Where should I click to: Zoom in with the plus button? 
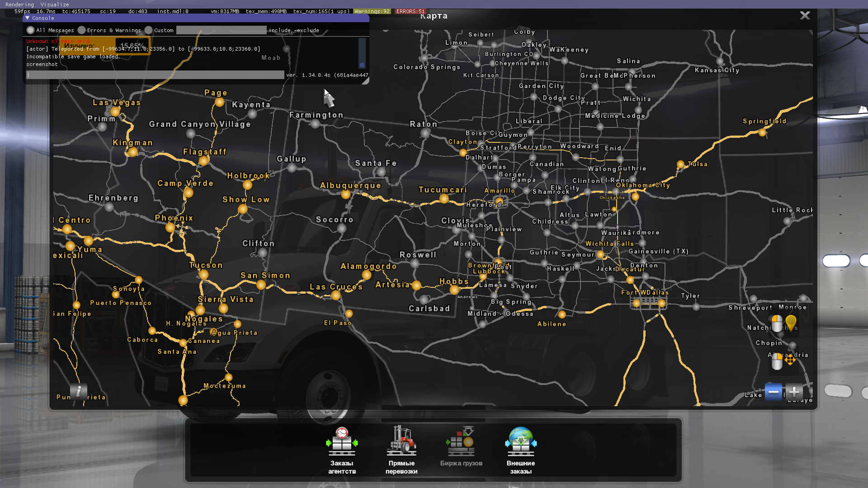794,392
